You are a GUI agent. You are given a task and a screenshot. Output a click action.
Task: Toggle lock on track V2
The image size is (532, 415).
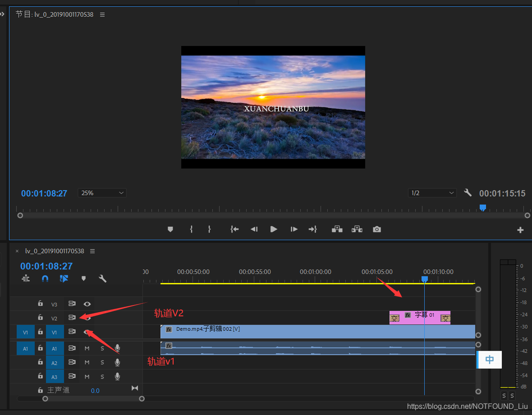pyautogui.click(x=40, y=318)
